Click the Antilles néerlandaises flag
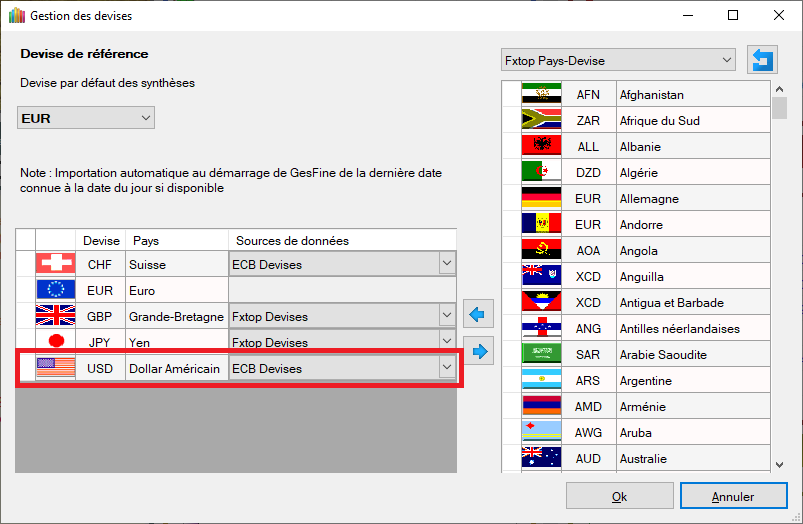 click(x=541, y=328)
